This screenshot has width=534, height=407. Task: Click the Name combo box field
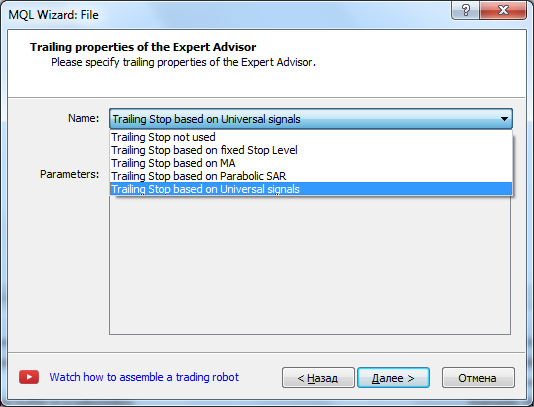tap(311, 119)
